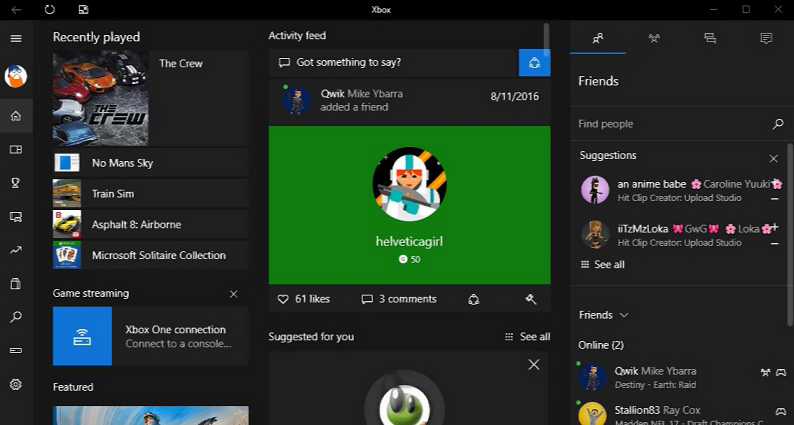This screenshot has width=794, height=425.
Task: Click See all for Suggested for you
Action: 527,337
